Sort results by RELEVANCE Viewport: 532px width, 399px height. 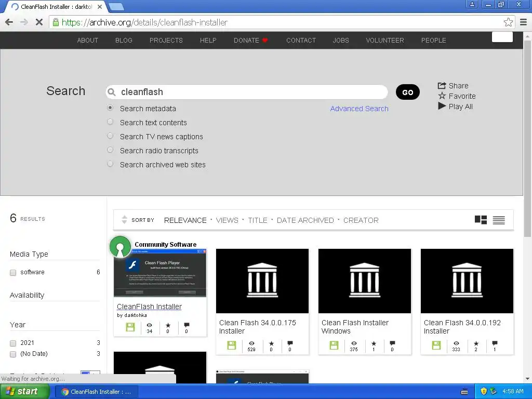pyautogui.click(x=185, y=220)
